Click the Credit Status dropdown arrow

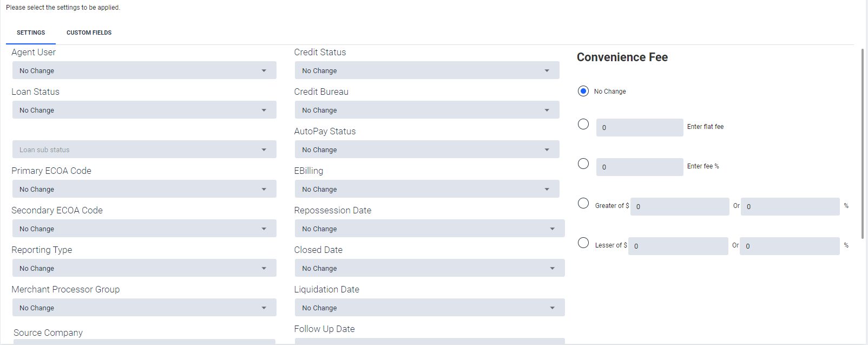pos(547,70)
